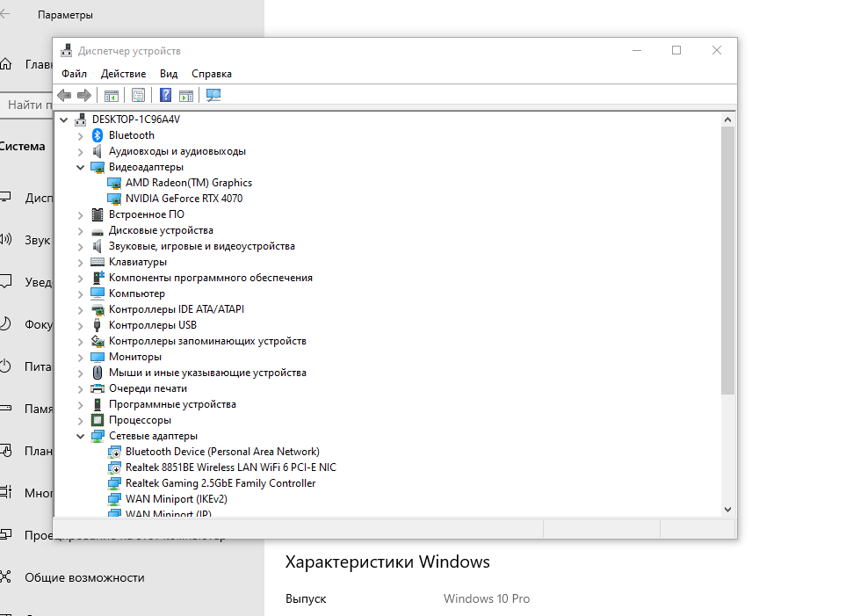853x616 pixels.
Task: Click the Клавиатуры keyboard icon
Action: pos(98,262)
